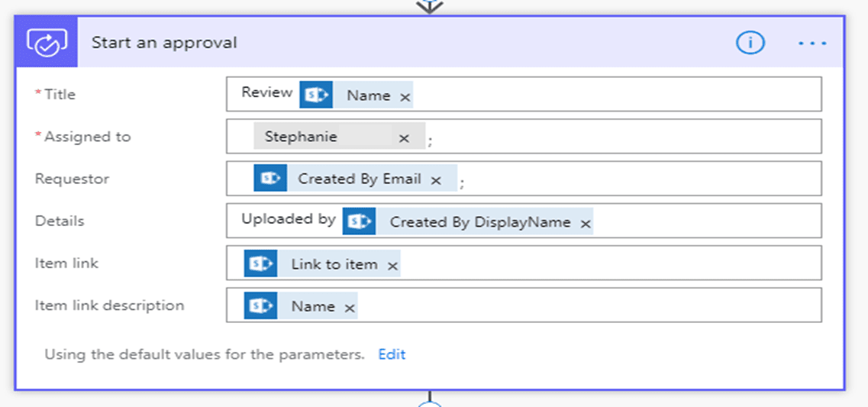Click the 'Requestor' field label
The height and width of the screenshot is (407, 868).
72,179
